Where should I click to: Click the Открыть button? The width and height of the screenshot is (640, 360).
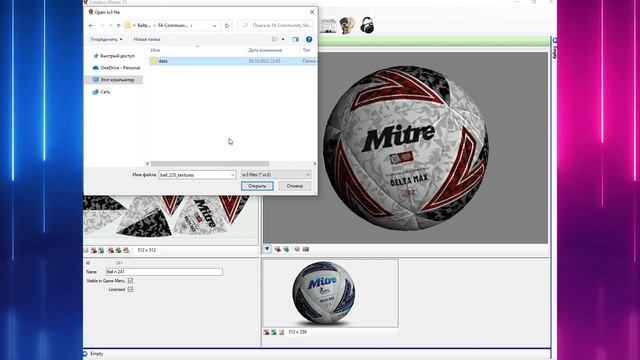click(257, 186)
